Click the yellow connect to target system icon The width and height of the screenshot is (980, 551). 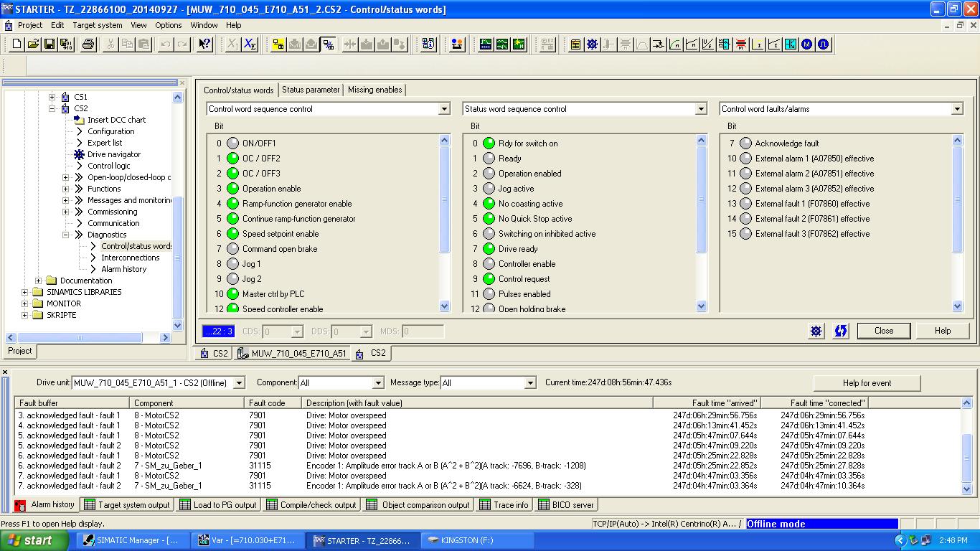tap(278, 44)
